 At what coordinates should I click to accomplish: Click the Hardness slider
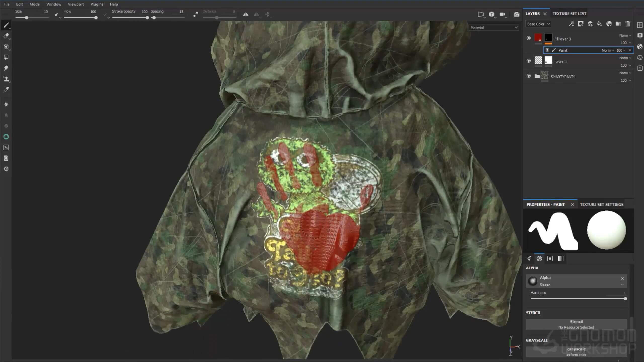pyautogui.click(x=578, y=299)
